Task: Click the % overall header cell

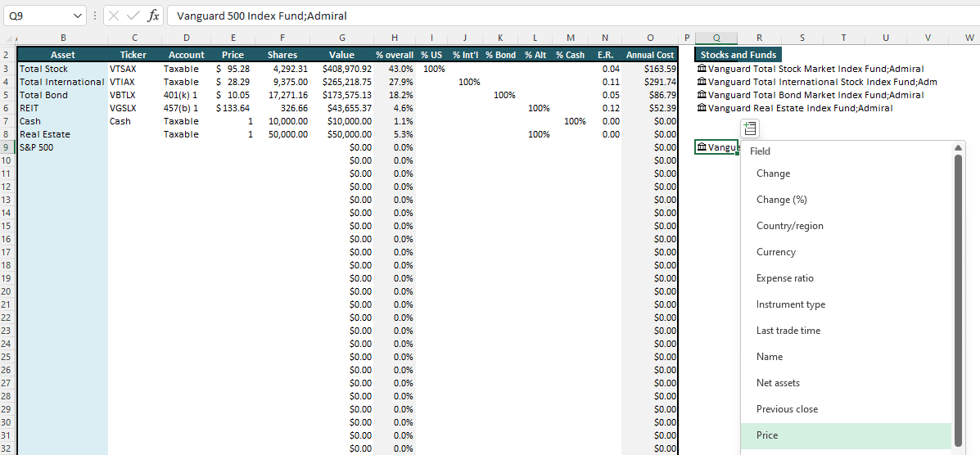Action: pos(395,55)
